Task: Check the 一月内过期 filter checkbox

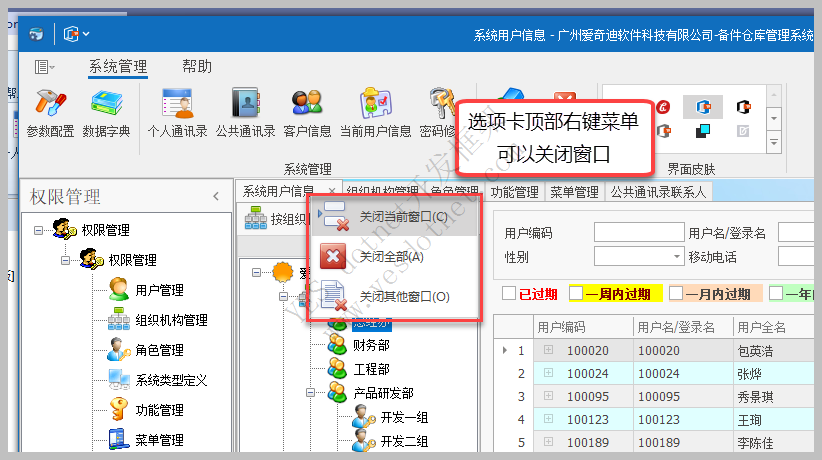Action: tap(677, 294)
